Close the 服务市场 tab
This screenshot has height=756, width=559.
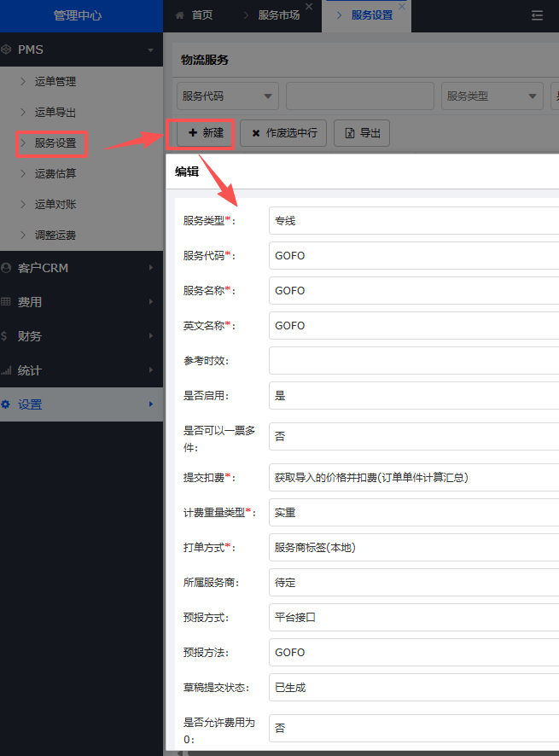tap(309, 7)
